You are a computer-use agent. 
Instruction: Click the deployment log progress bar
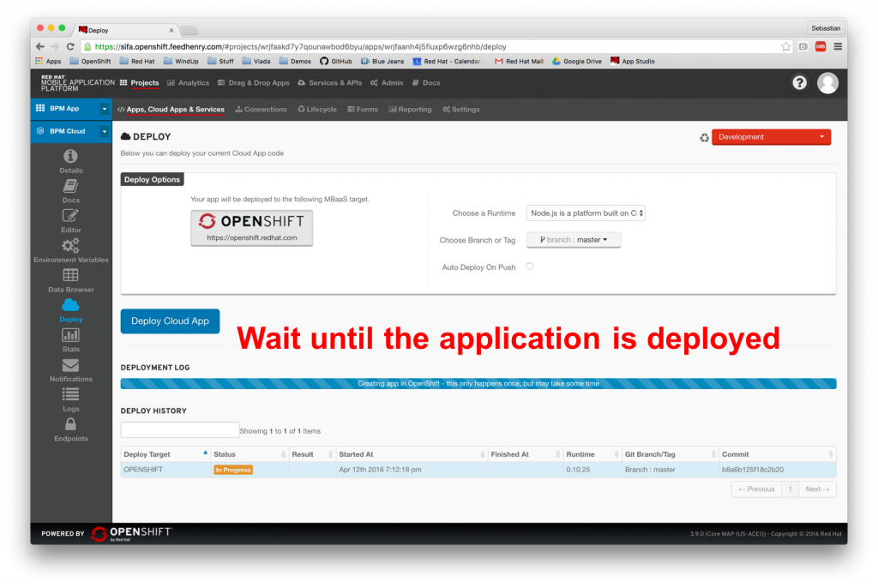478,384
